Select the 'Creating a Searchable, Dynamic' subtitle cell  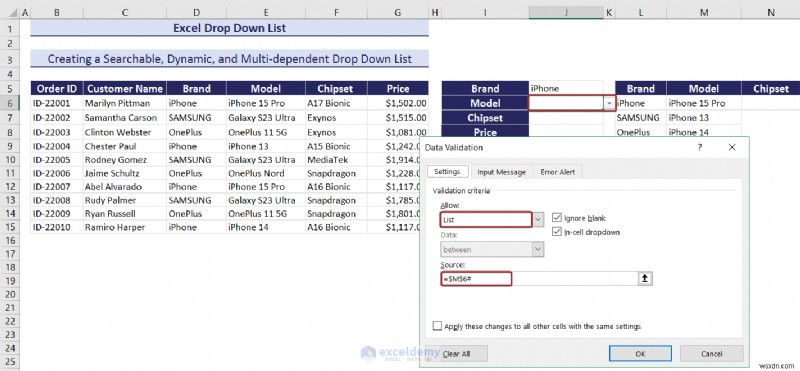pos(230,59)
